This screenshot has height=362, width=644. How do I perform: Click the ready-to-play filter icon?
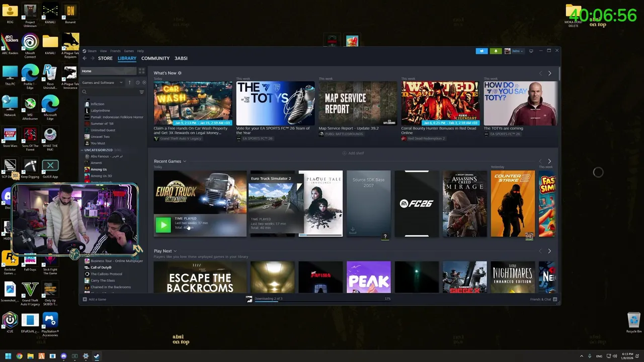144,82
